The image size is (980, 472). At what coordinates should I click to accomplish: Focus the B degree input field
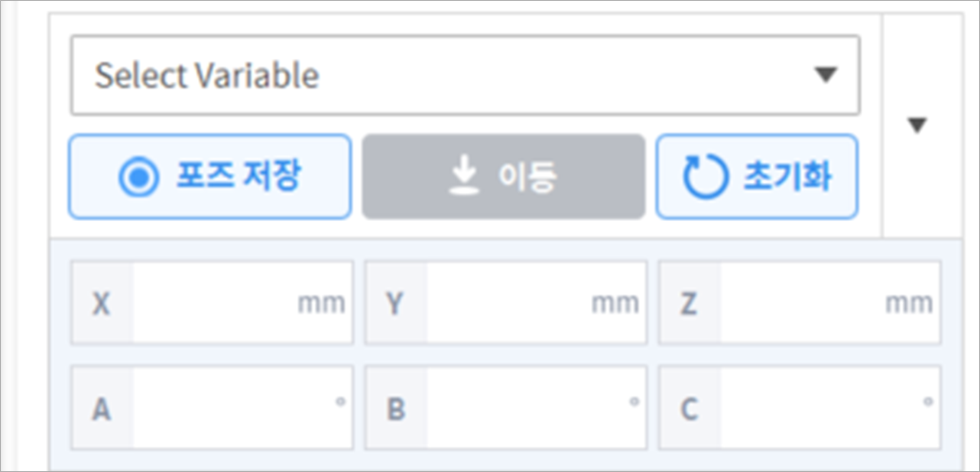[527, 409]
